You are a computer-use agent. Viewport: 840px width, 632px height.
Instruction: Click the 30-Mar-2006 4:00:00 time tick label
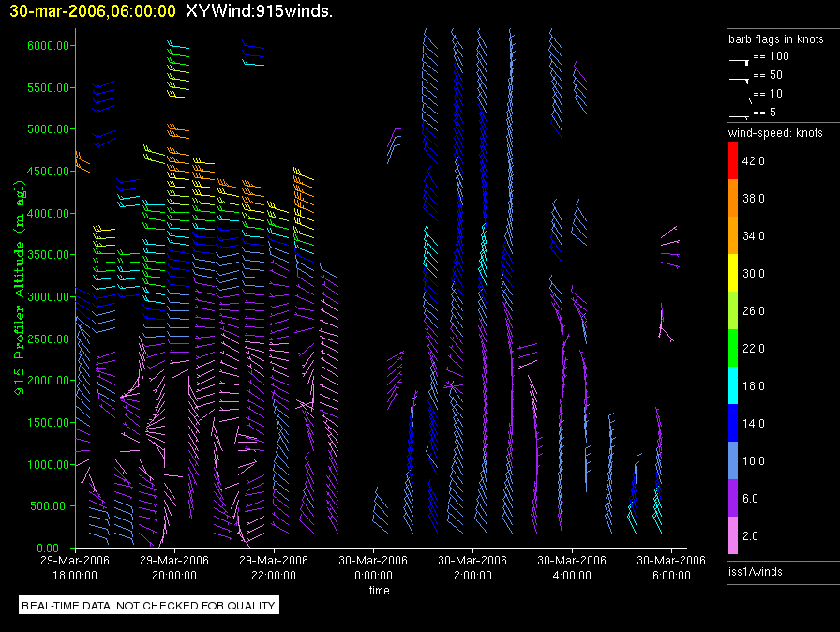coord(571,568)
